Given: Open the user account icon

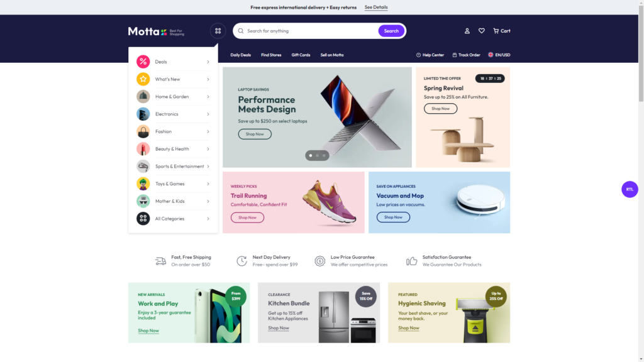Looking at the screenshot, I should point(467,31).
